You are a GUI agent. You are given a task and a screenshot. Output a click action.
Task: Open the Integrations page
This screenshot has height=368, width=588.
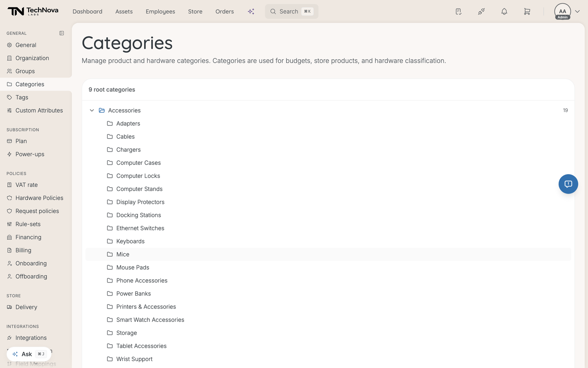click(x=36, y=338)
